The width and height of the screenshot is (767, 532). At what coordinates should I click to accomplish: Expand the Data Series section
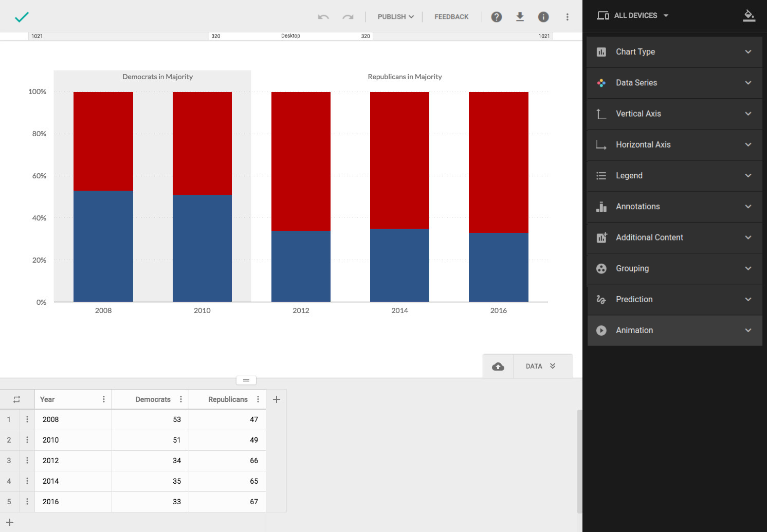coord(674,83)
